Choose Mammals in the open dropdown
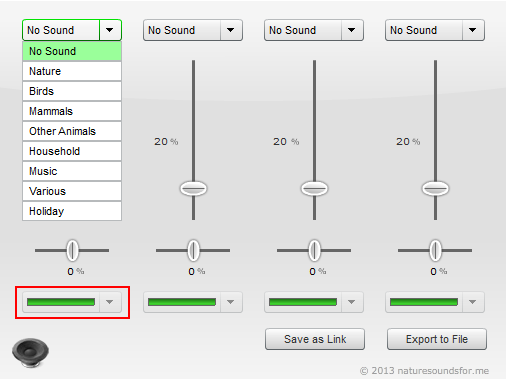This screenshot has width=506, height=379. pyautogui.click(x=72, y=111)
